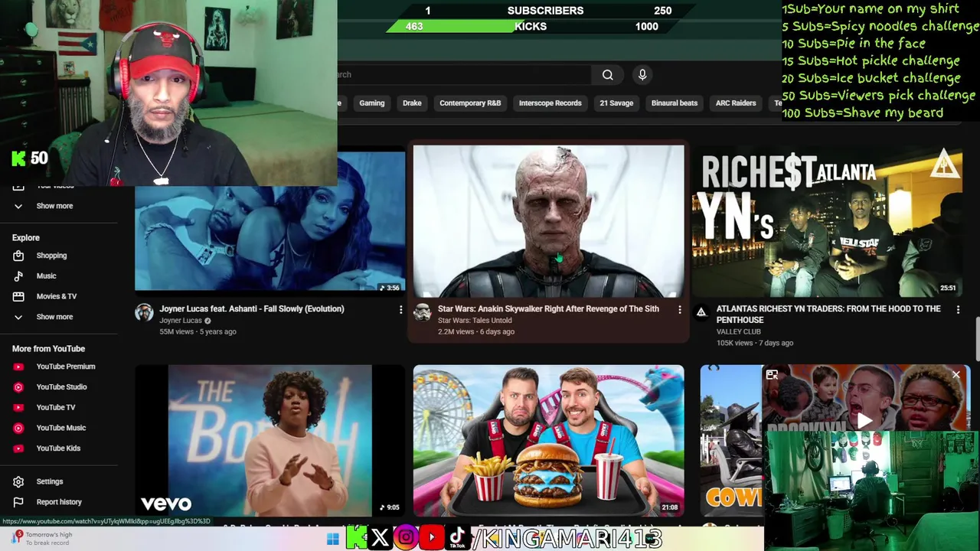This screenshot has height=551, width=980.
Task: Open the Anakin Skywalker Vader thumbnail
Action: [x=549, y=221]
